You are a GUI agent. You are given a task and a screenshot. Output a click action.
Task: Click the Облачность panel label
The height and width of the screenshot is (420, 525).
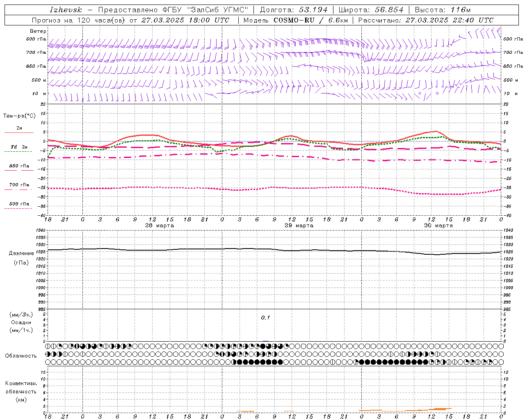pyautogui.click(x=21, y=356)
